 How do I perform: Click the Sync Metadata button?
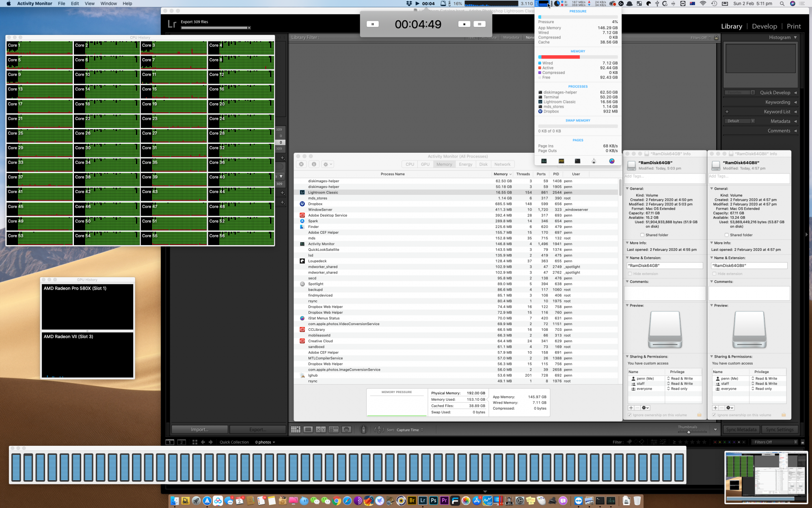741,430
